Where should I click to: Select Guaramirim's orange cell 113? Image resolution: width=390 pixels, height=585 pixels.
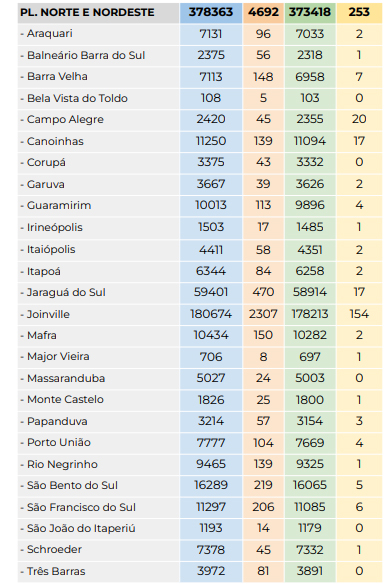[263, 206]
